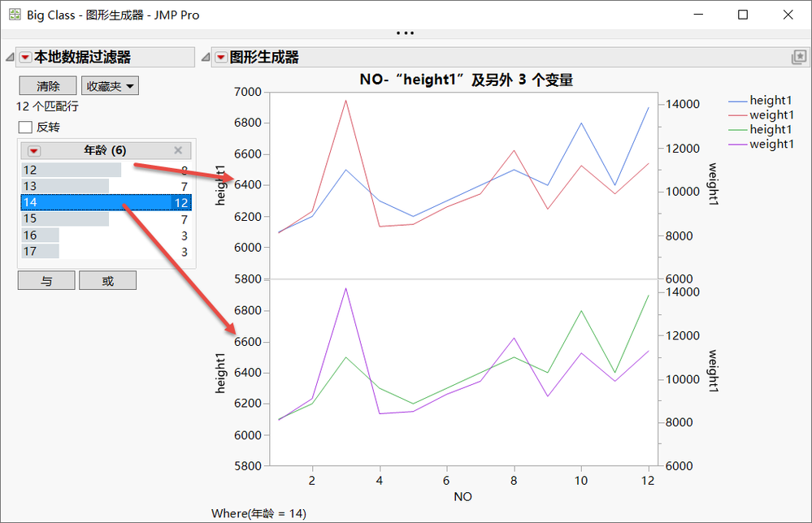Click the bookmark star icon at top right
The image size is (812, 523).
pos(799,57)
